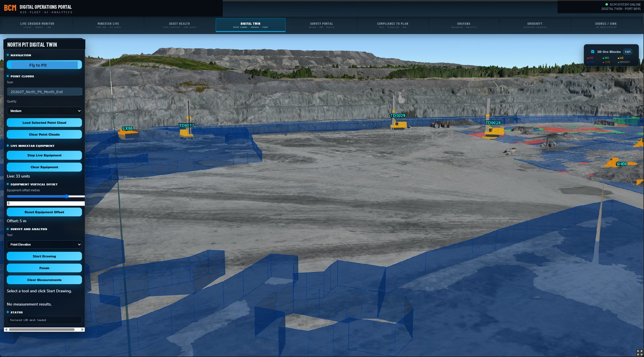Click the LG legend color marker
The width and height of the screenshot is (644, 357).
[619, 58]
